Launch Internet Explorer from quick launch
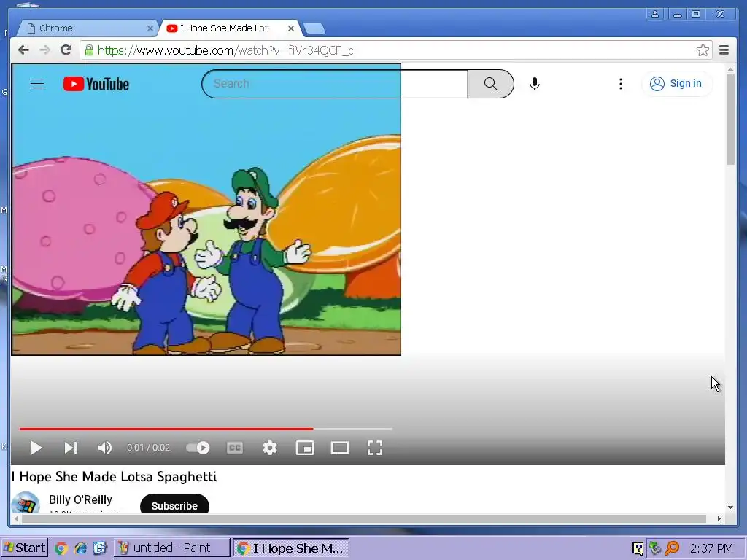 80,548
